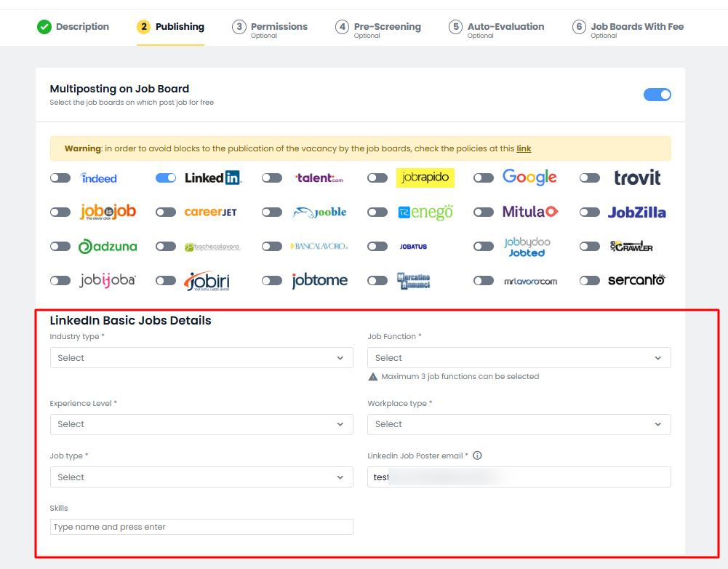This screenshot has height=569, width=728.
Task: Click the Mercatino Annunci logo
Action: [414, 281]
